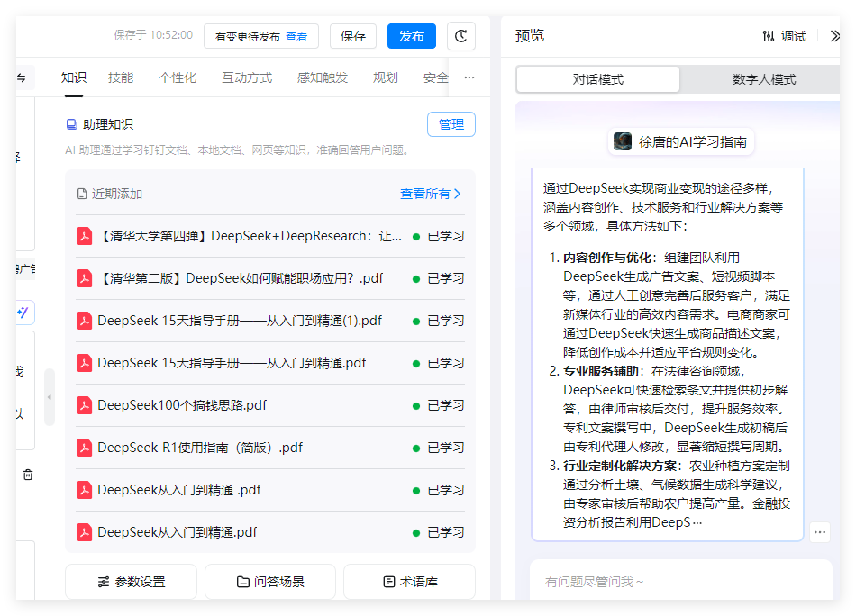Click the more tabs ellipsis icon
Image resolution: width=856 pixels, height=616 pixels.
tap(469, 77)
